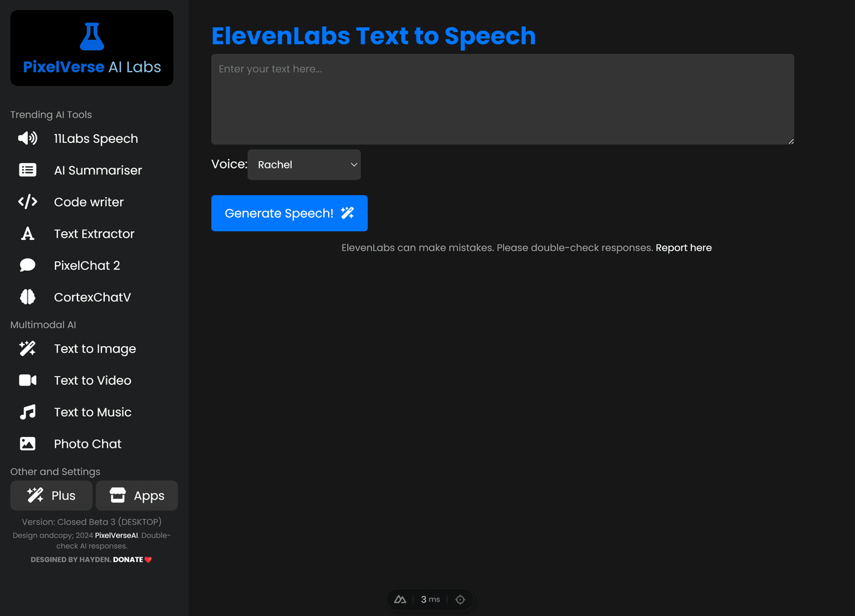855x616 pixels.
Task: Click the PixelChat 2 speech bubble icon
Action: point(27,265)
